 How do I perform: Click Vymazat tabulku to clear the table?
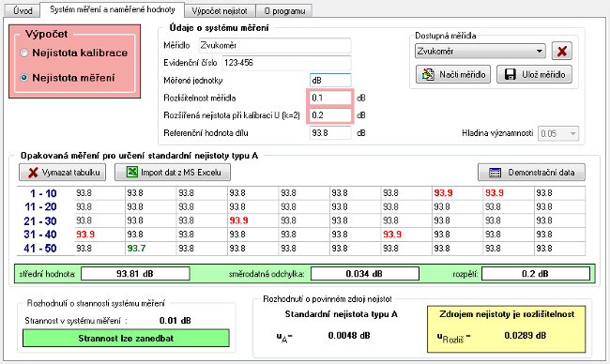pyautogui.click(x=62, y=173)
